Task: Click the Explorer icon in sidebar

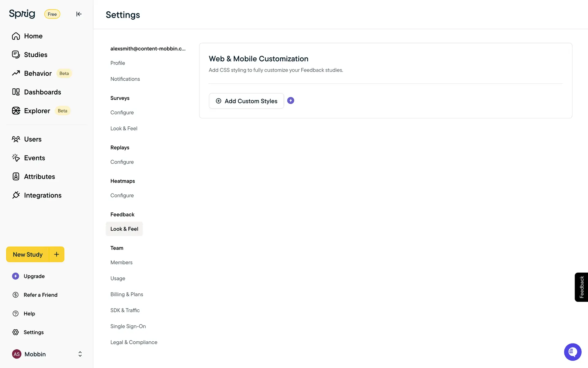Action: (x=16, y=111)
